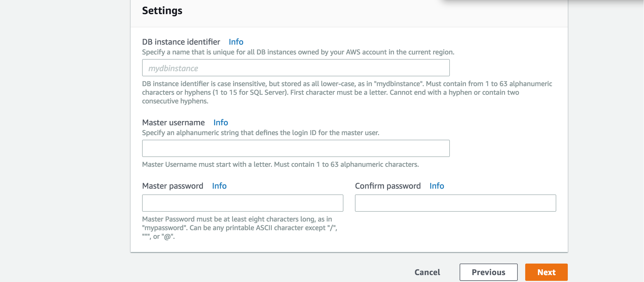This screenshot has height=282, width=644.
Task: Click into the Master password field
Action: [x=242, y=203]
